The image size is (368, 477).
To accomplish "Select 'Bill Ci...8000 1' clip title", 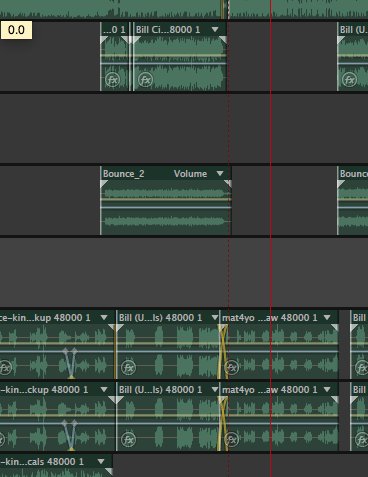I will (168, 30).
